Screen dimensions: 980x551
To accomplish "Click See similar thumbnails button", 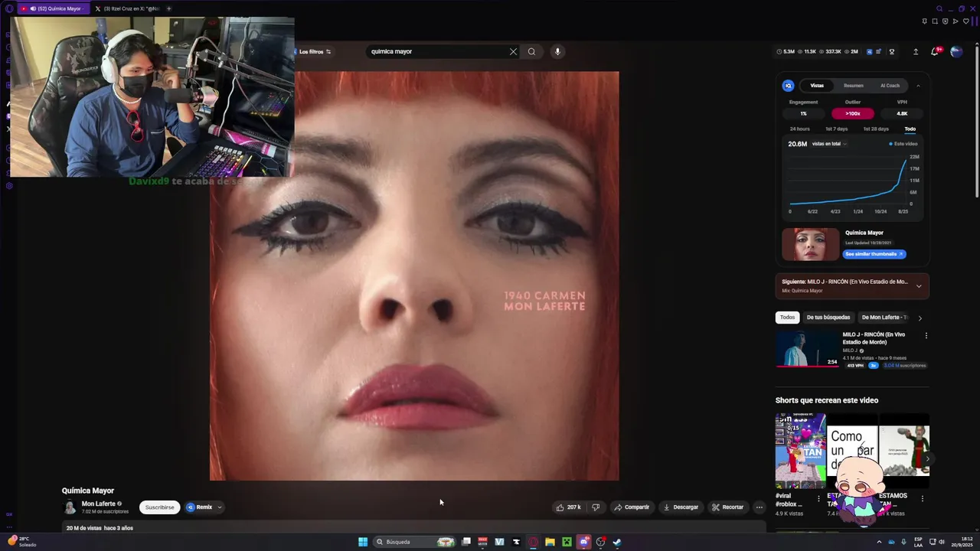I will coord(874,254).
